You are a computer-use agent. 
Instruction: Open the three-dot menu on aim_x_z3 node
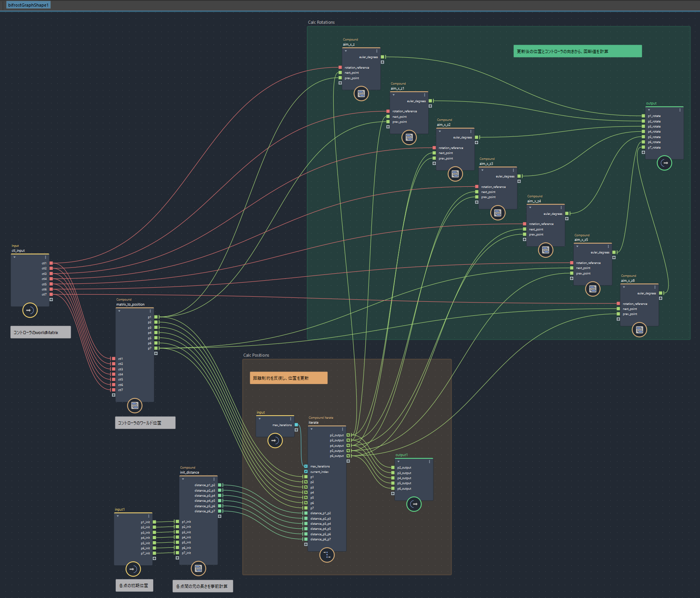coord(513,170)
